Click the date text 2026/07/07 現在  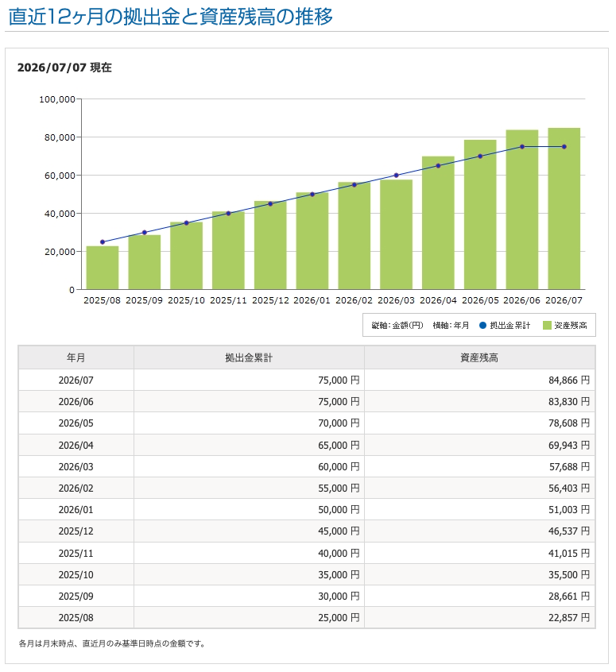pyautogui.click(x=64, y=68)
